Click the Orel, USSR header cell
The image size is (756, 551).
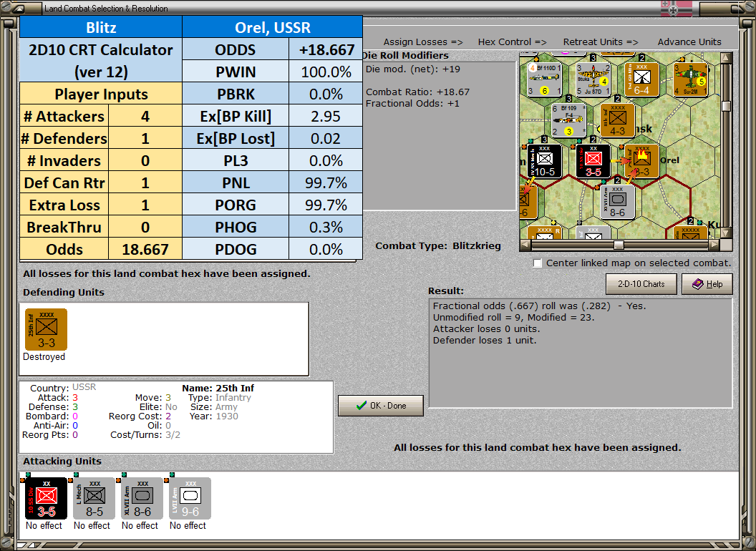[x=273, y=27]
